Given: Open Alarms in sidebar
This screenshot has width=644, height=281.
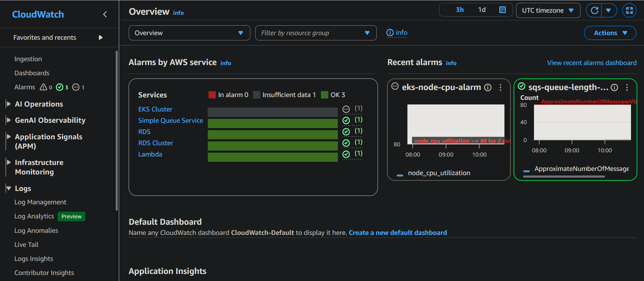Looking at the screenshot, I should pyautogui.click(x=25, y=87).
